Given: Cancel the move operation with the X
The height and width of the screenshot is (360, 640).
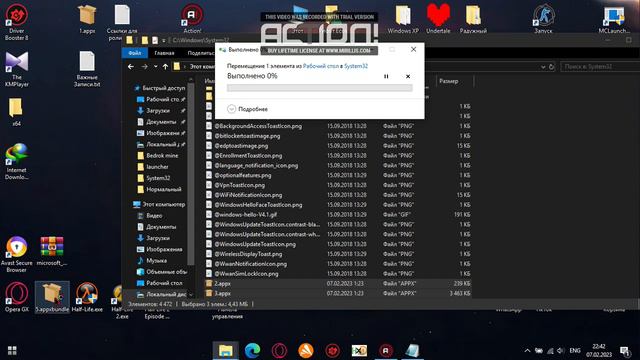Looking at the screenshot, I should point(408,76).
